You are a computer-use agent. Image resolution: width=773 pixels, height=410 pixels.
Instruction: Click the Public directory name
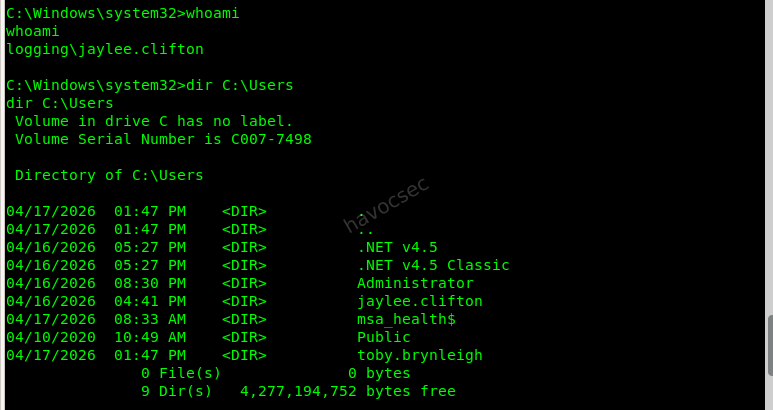pos(384,337)
